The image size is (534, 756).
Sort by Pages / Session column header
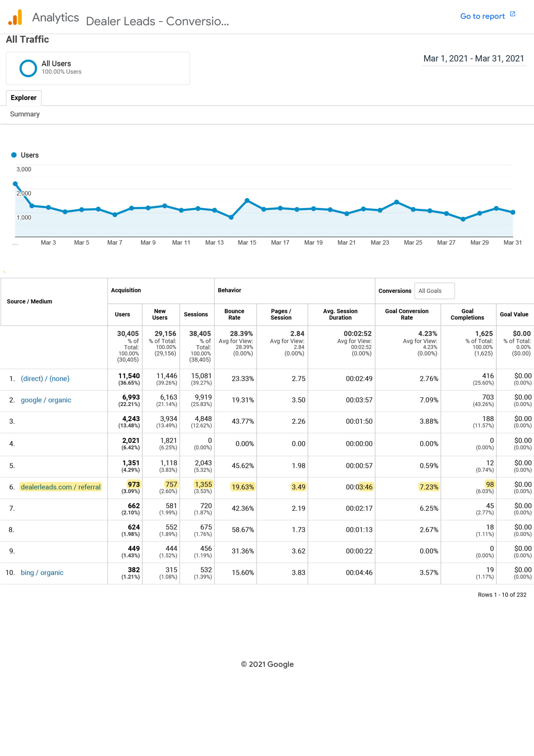click(x=281, y=315)
